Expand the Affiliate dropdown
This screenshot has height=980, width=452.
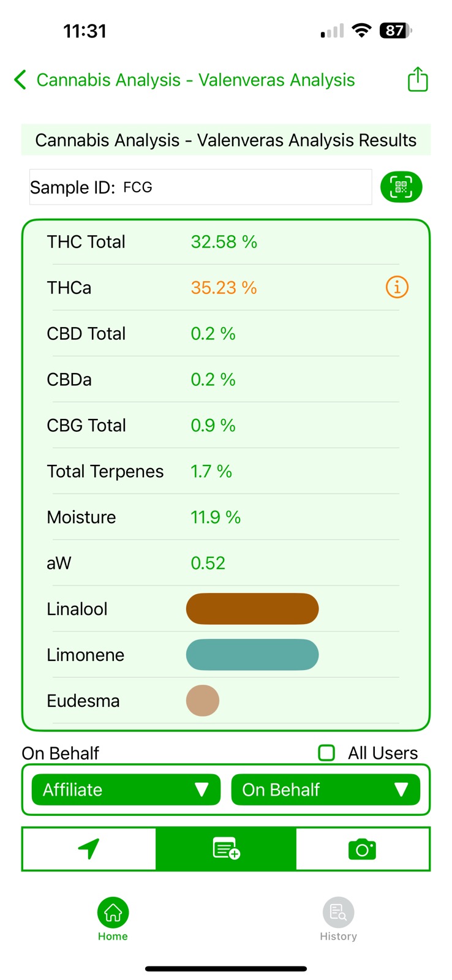[x=126, y=790]
